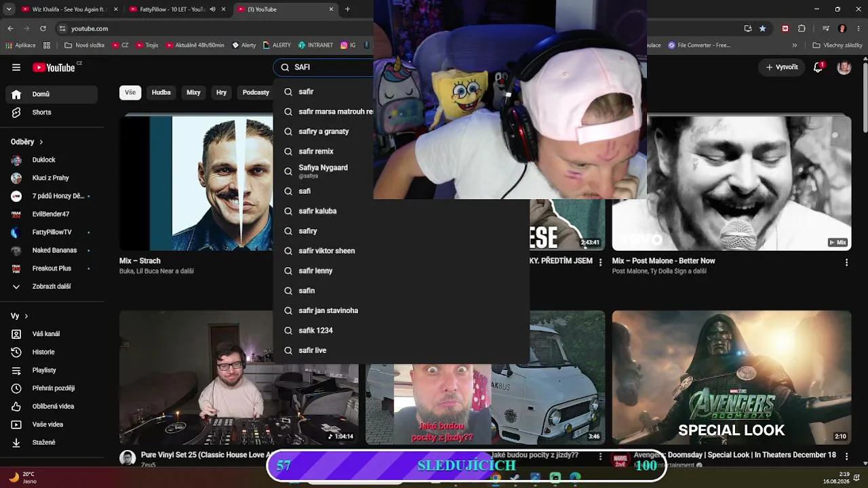Image resolution: width=868 pixels, height=488 pixels.
Task: Expand the Vy section
Action: 20,316
